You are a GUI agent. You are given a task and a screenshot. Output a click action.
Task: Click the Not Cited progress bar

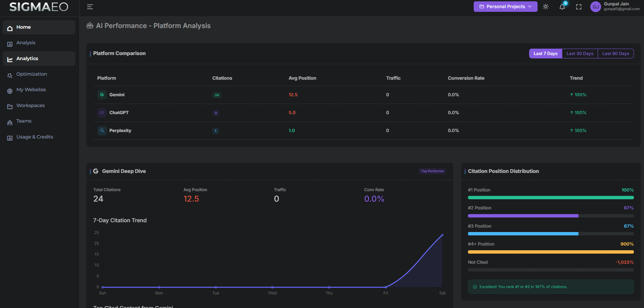point(551,270)
